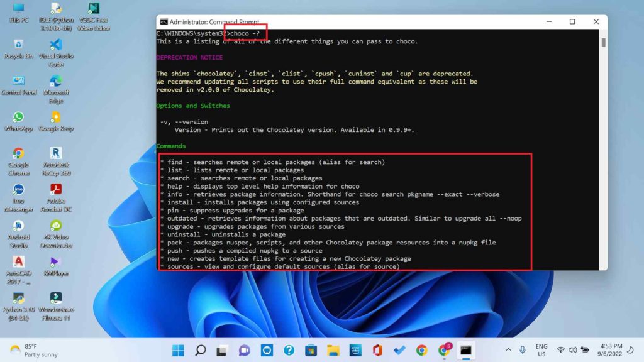Select the Python 3.10 (64-bit) desktop icon

click(x=18, y=306)
